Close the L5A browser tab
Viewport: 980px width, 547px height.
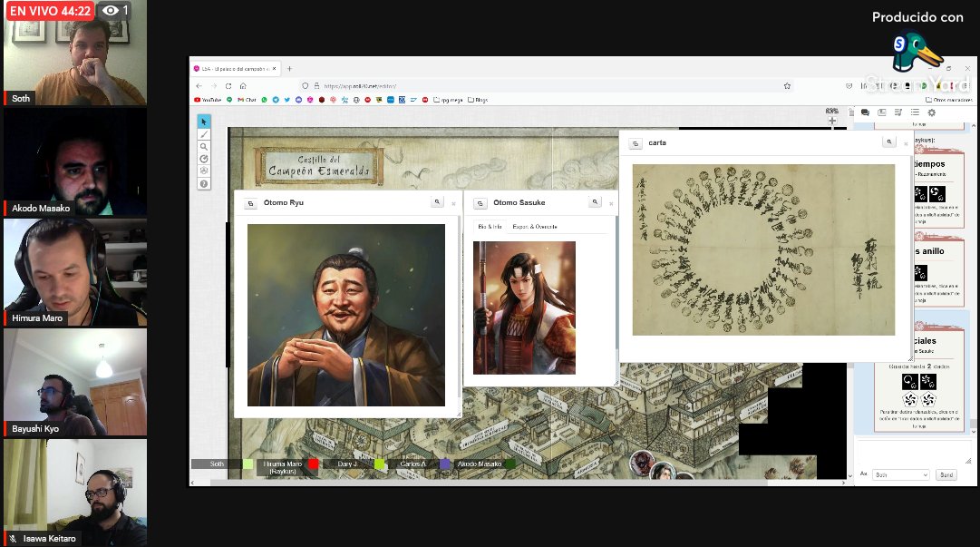click(275, 69)
